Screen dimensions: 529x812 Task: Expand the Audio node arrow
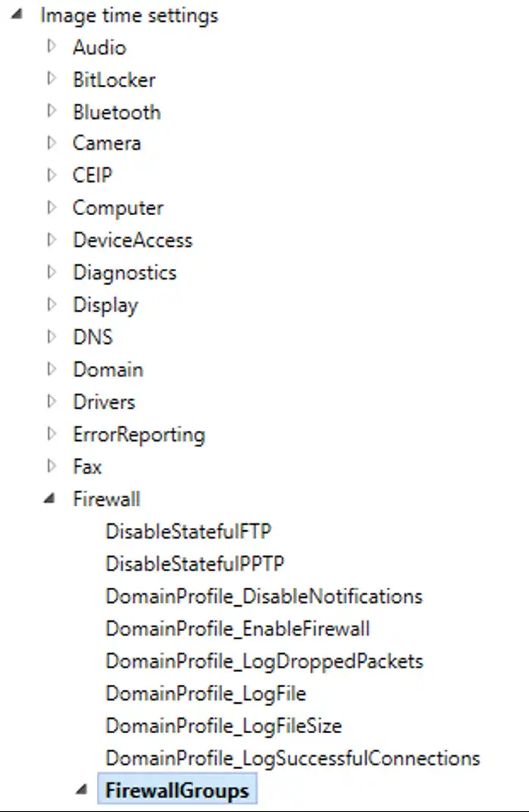pyautogui.click(x=52, y=46)
